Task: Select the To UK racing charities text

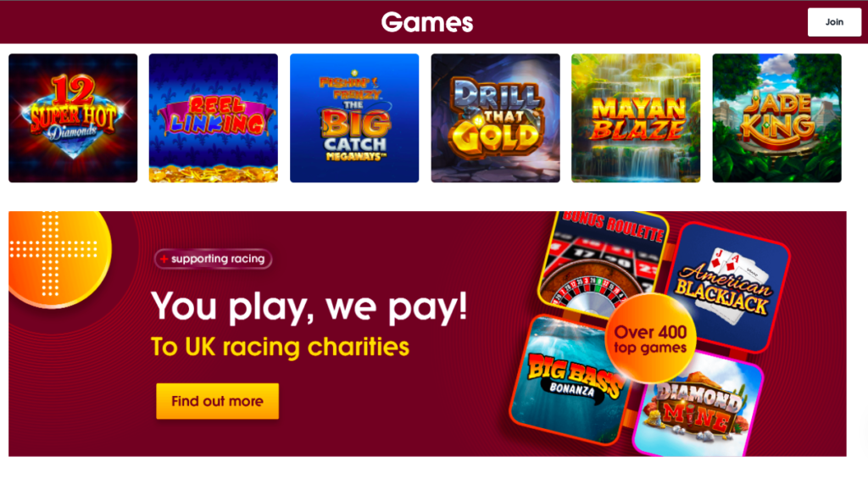Action: coord(280,348)
